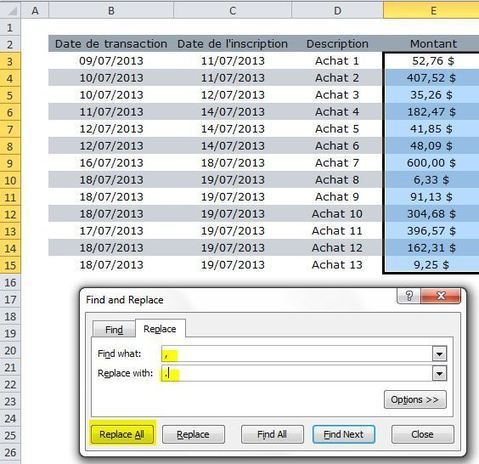
Task: Click the help question mark icon
Action: [x=409, y=296]
